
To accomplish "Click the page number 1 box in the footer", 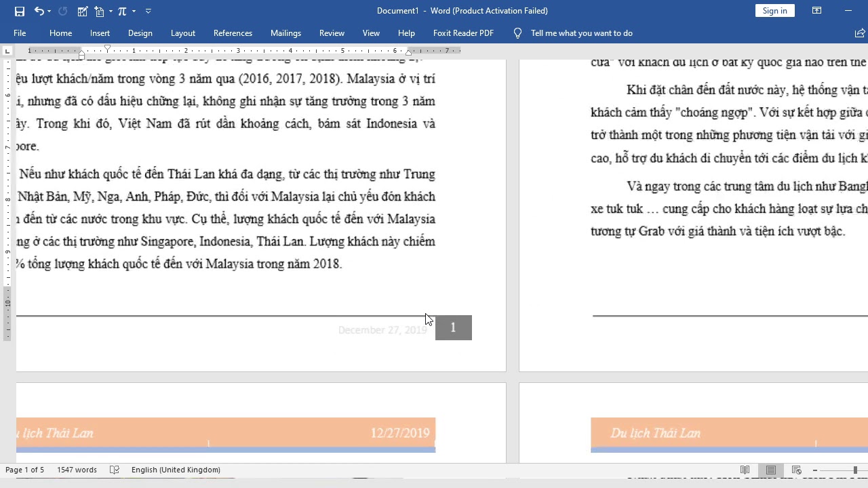I will [x=453, y=328].
